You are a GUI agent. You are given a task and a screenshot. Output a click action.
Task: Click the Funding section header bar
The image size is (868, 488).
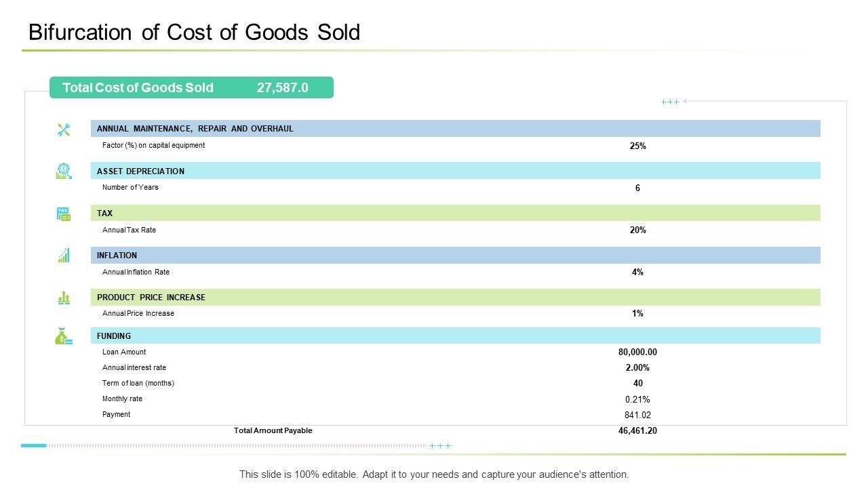click(x=455, y=336)
